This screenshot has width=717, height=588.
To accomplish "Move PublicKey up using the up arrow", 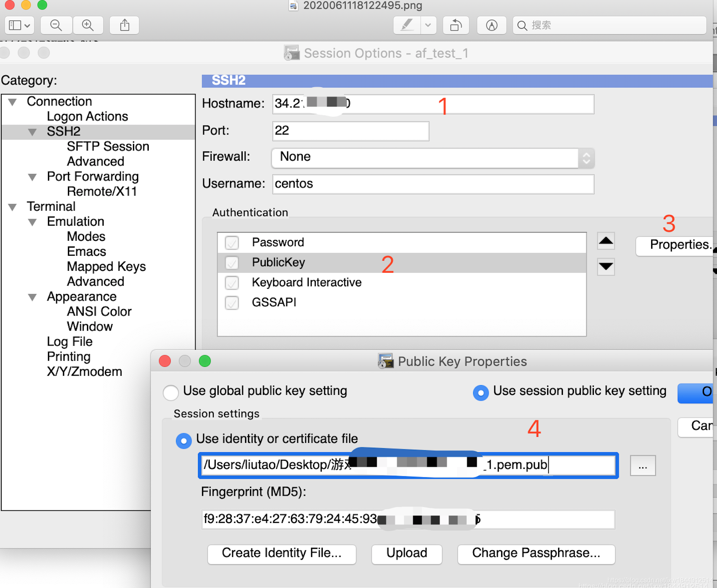I will (606, 241).
